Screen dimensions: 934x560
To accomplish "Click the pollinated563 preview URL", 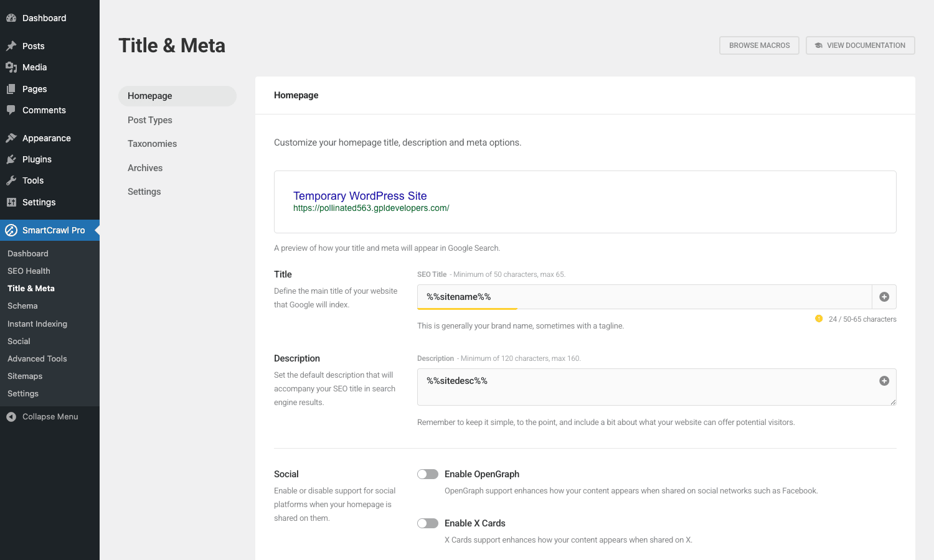I will click(x=371, y=208).
